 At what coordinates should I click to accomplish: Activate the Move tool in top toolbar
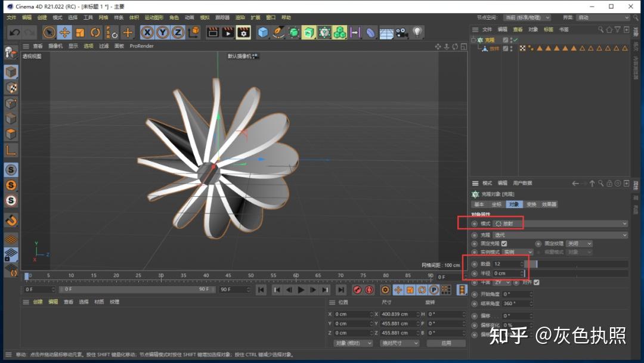(x=64, y=32)
